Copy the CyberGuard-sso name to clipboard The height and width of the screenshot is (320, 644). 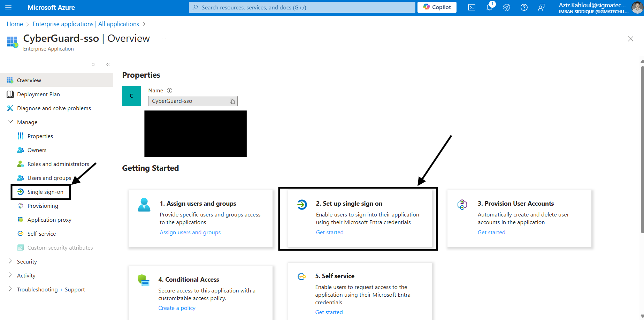232,101
